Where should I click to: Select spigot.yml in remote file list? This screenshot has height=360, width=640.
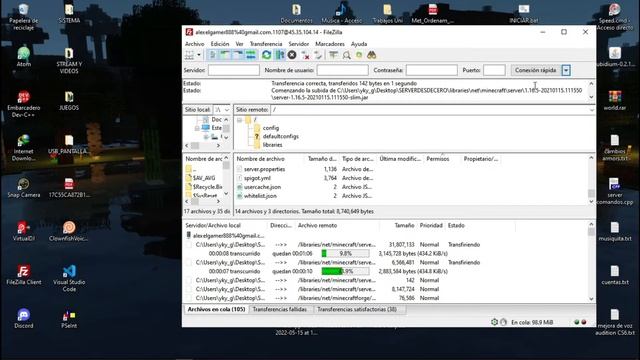point(257,178)
